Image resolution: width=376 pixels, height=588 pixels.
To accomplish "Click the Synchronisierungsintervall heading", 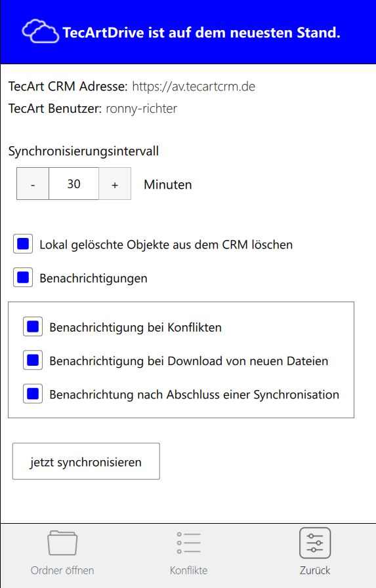I will click(x=83, y=151).
